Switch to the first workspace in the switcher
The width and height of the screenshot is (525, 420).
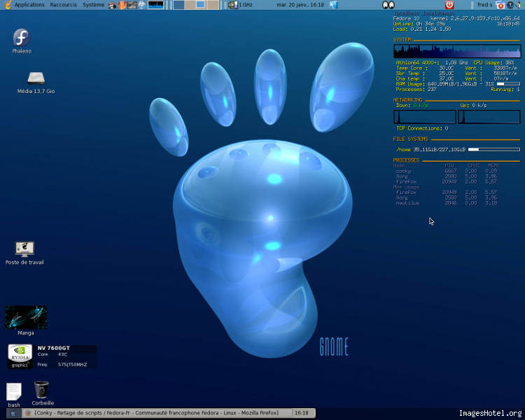pos(178,5)
